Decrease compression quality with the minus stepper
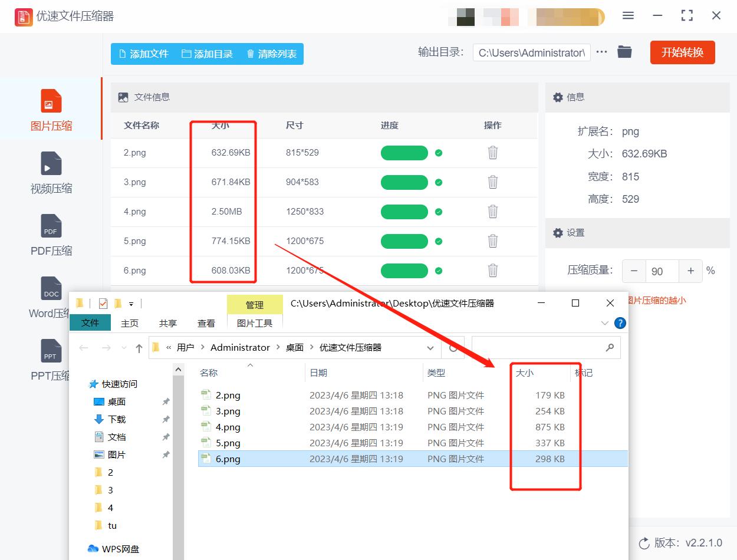The height and width of the screenshot is (560, 737). coord(634,271)
